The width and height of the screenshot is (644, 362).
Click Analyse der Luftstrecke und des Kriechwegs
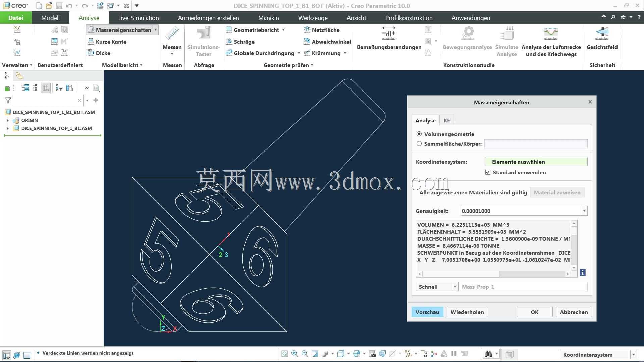tap(551, 42)
